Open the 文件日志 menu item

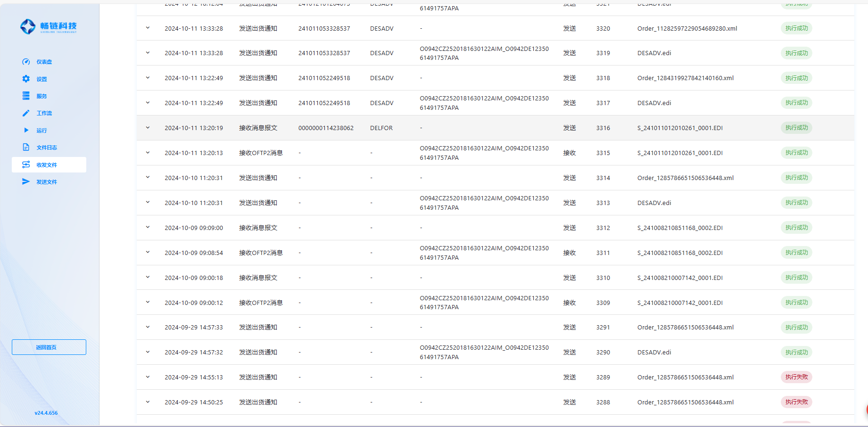[x=47, y=148]
